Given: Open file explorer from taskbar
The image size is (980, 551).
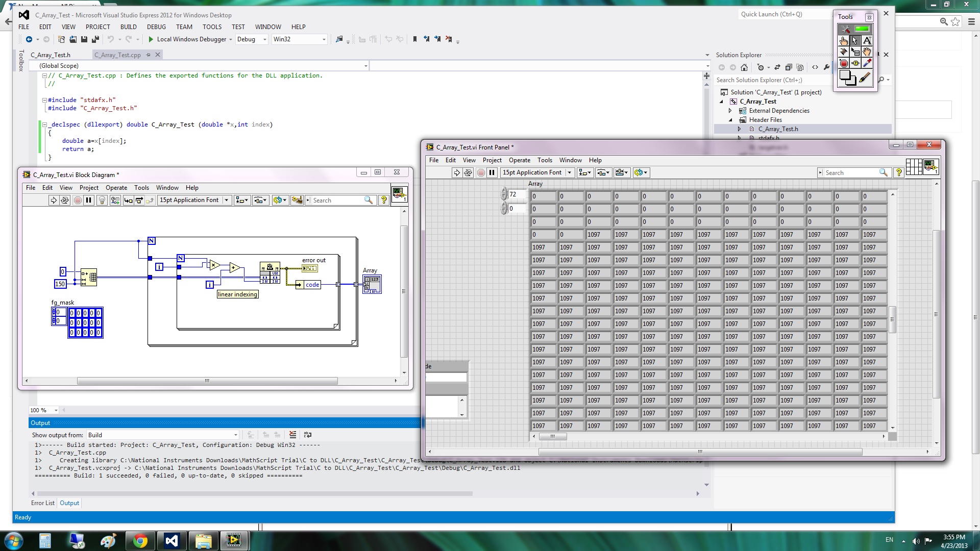Looking at the screenshot, I should [203, 541].
